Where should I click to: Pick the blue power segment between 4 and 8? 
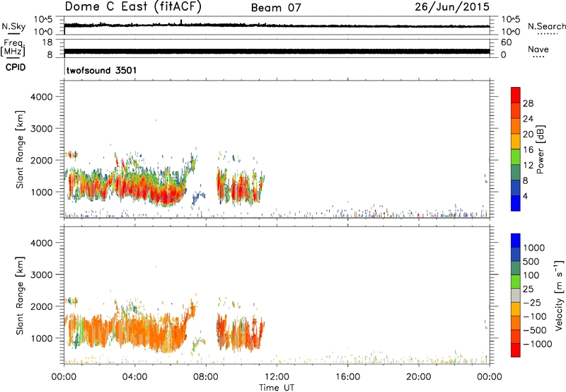point(516,188)
